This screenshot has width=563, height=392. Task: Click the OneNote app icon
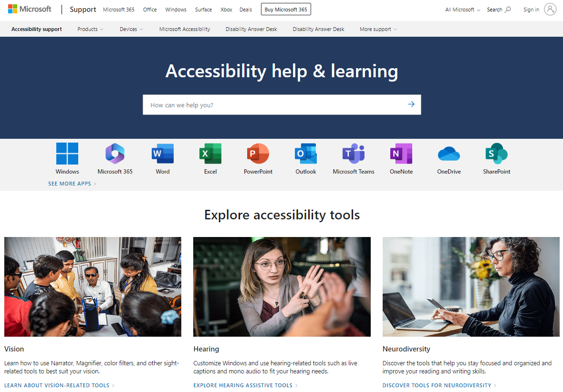[401, 154]
